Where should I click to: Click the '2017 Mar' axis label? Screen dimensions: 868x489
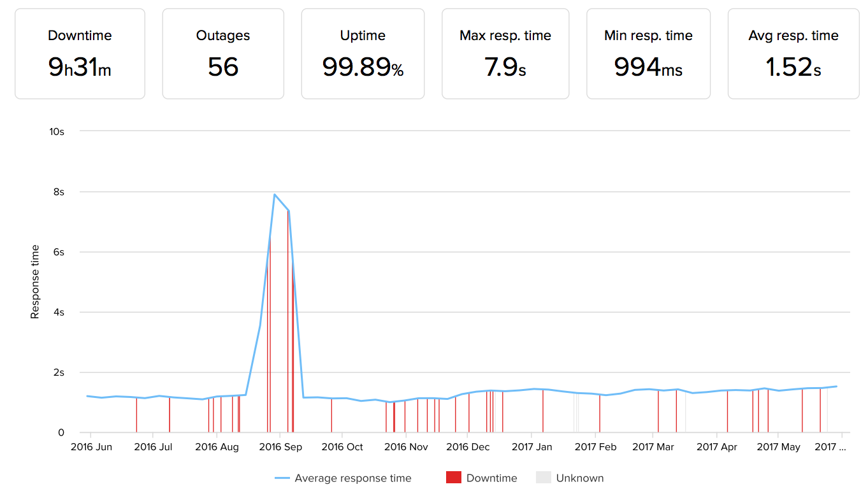(653, 447)
